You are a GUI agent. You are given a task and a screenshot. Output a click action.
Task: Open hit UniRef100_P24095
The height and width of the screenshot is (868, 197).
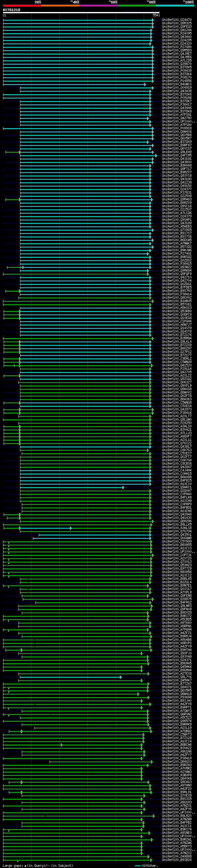click(x=177, y=33)
